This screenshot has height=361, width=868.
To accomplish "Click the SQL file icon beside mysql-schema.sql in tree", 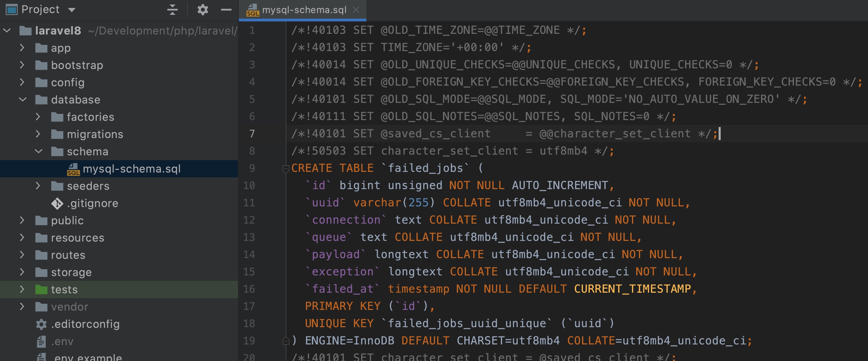I will [73, 169].
